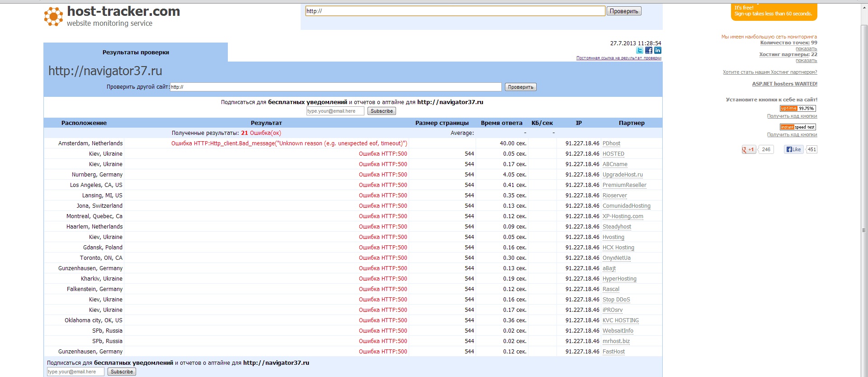The width and height of the screenshot is (868, 377).
Task: Open the FastHost partner link
Action: (x=613, y=352)
